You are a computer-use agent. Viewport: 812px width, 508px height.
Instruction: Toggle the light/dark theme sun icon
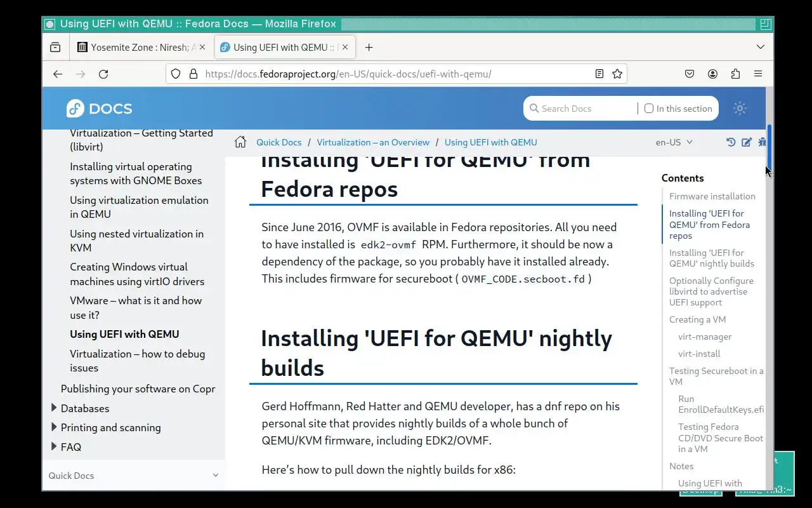click(x=740, y=109)
